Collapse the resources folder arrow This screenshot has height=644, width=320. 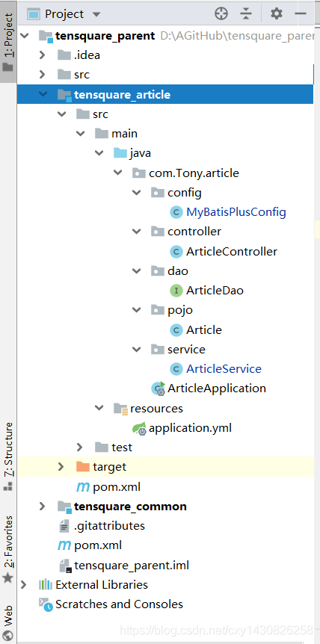99,408
